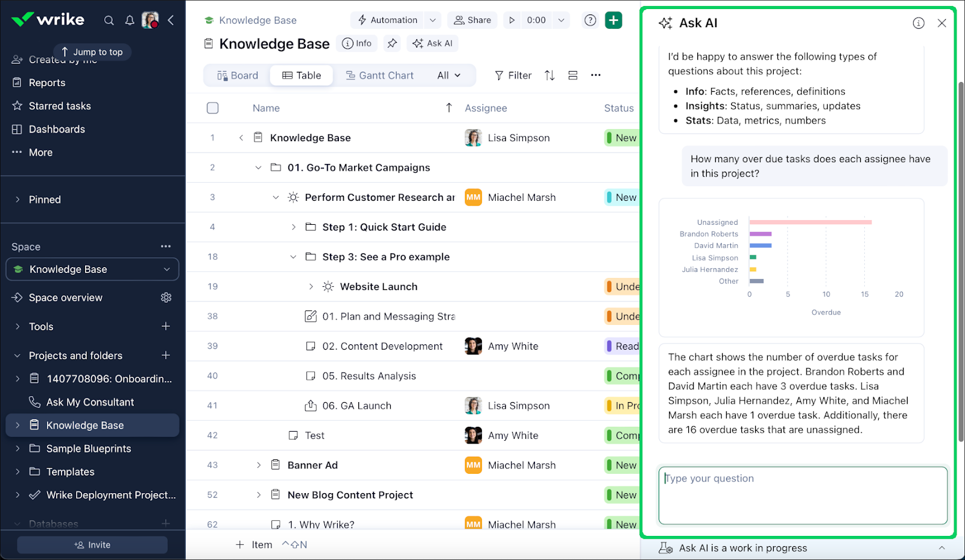
Task: Open the Ask AI info icon
Action: [x=919, y=23]
